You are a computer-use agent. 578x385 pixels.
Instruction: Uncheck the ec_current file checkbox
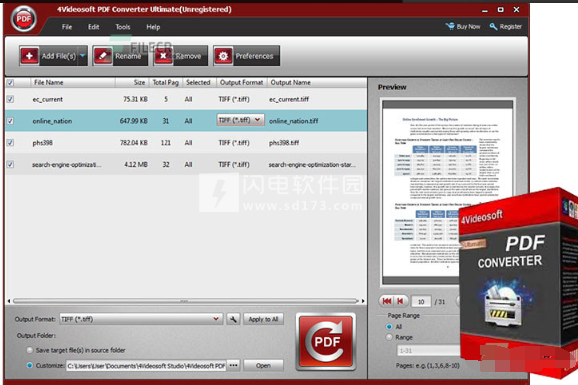coord(10,99)
